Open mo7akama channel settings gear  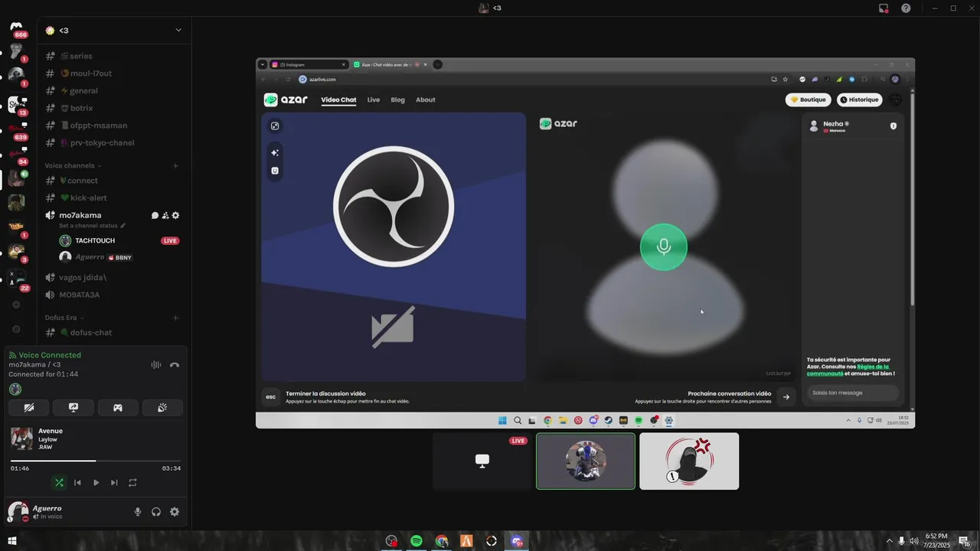175,216
